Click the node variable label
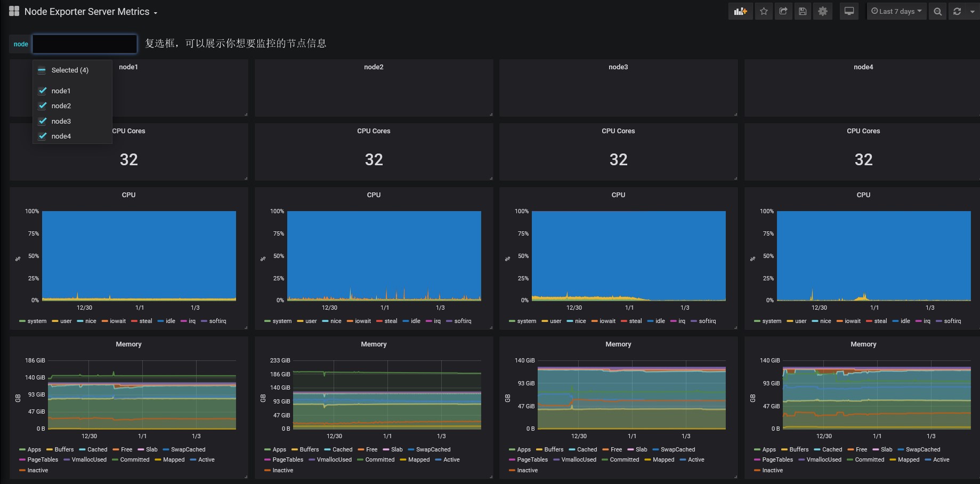This screenshot has width=980, height=484. pos(21,44)
